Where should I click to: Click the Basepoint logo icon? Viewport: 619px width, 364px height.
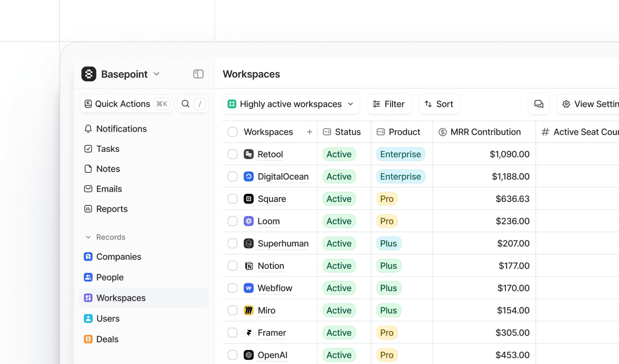tap(89, 74)
